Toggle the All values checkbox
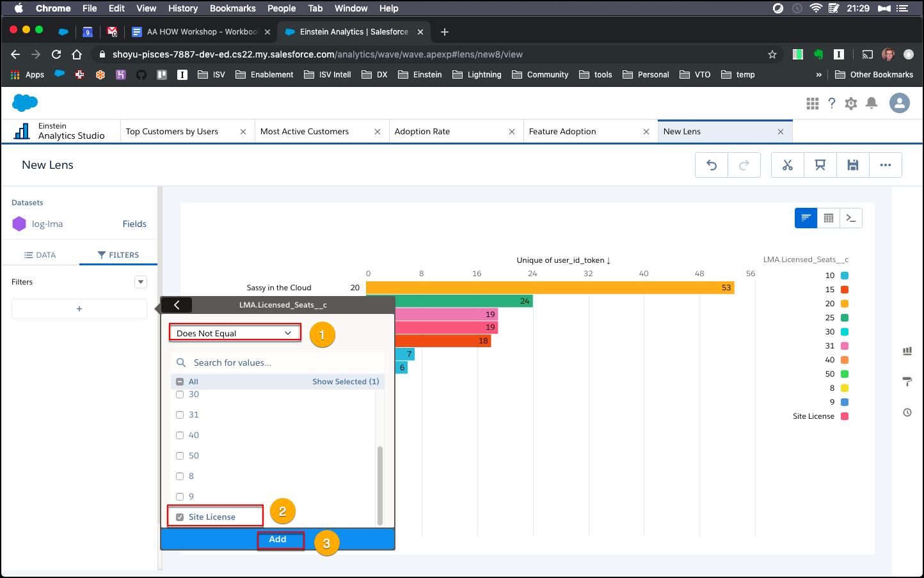924x578 pixels. coord(180,382)
